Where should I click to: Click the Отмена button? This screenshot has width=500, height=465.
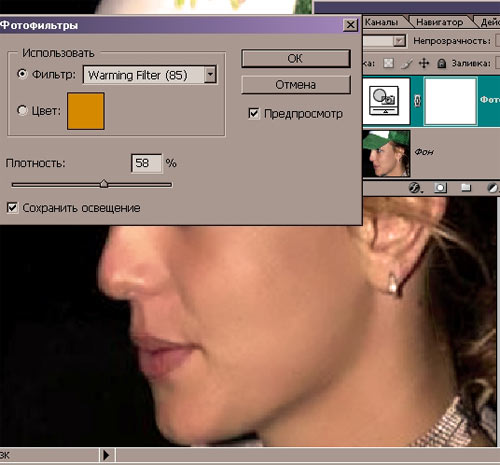click(296, 85)
